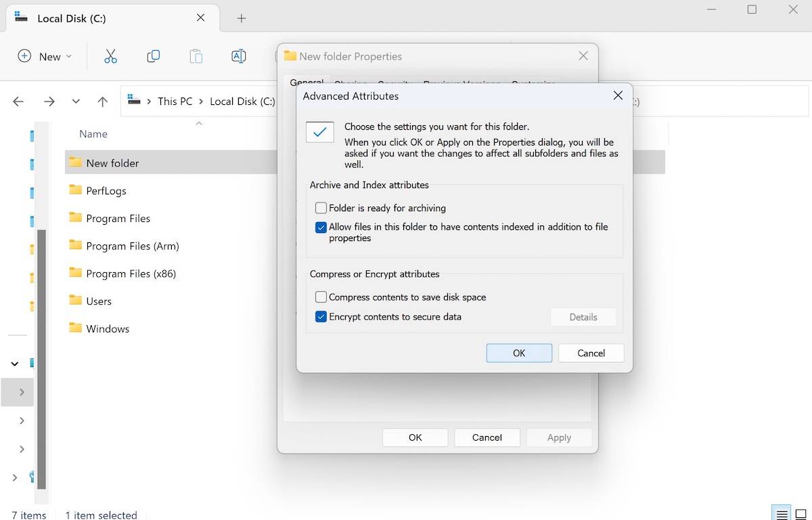Expand the highlighted sidebar chevron

[x=22, y=392]
